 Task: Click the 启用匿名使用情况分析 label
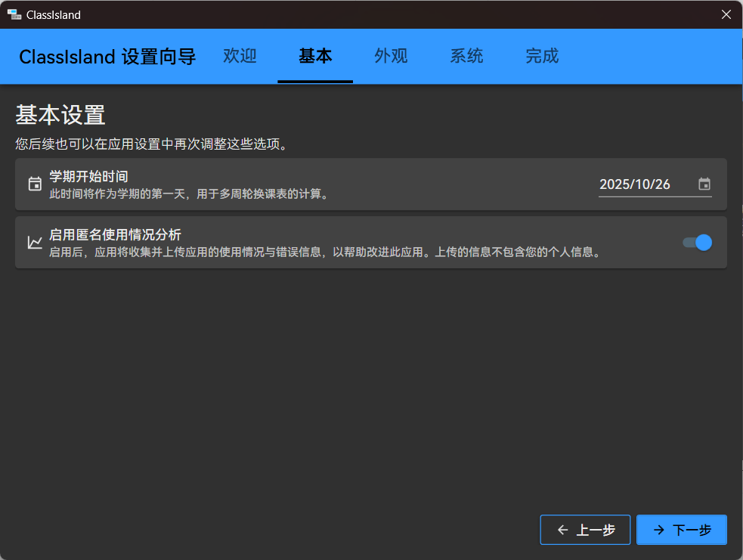(x=115, y=234)
